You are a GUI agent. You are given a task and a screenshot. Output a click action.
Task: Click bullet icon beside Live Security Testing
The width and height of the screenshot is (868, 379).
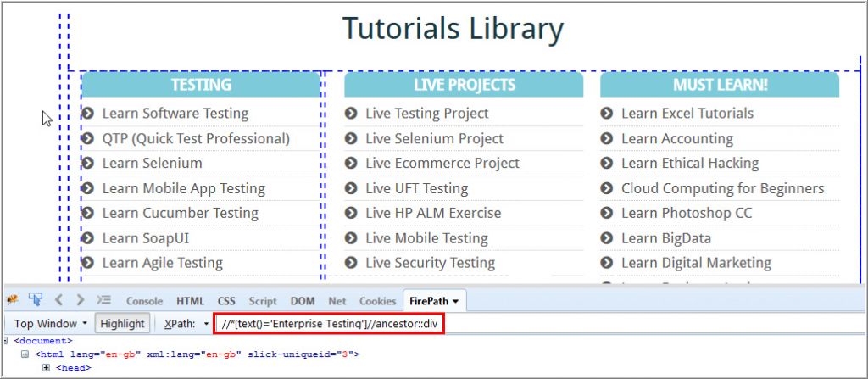(x=350, y=263)
